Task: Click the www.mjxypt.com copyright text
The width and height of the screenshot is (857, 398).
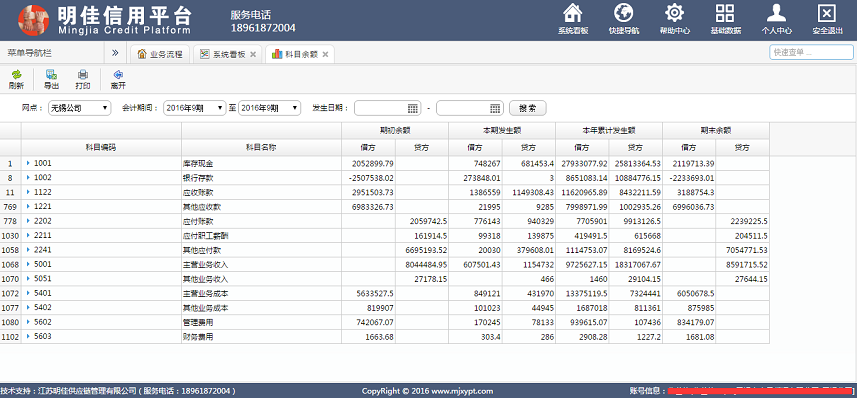Action: 427,391
